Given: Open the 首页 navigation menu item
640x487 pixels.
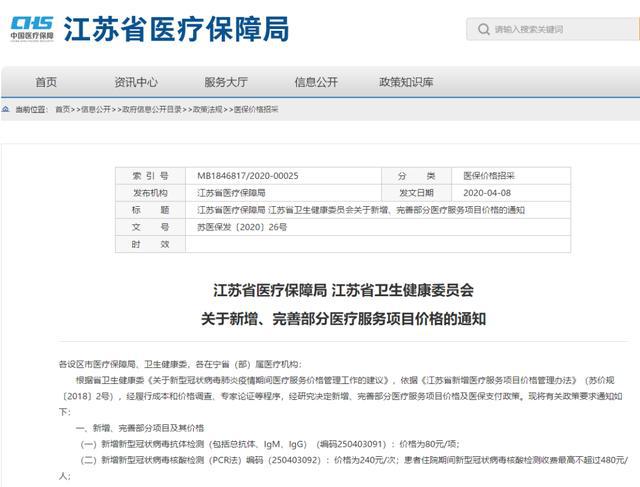Looking at the screenshot, I should pyautogui.click(x=46, y=82).
